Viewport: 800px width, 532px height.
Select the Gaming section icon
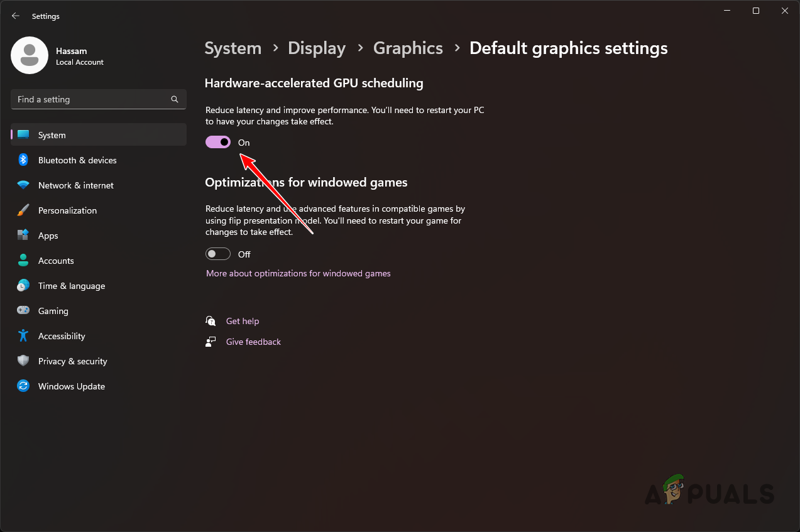coord(23,310)
